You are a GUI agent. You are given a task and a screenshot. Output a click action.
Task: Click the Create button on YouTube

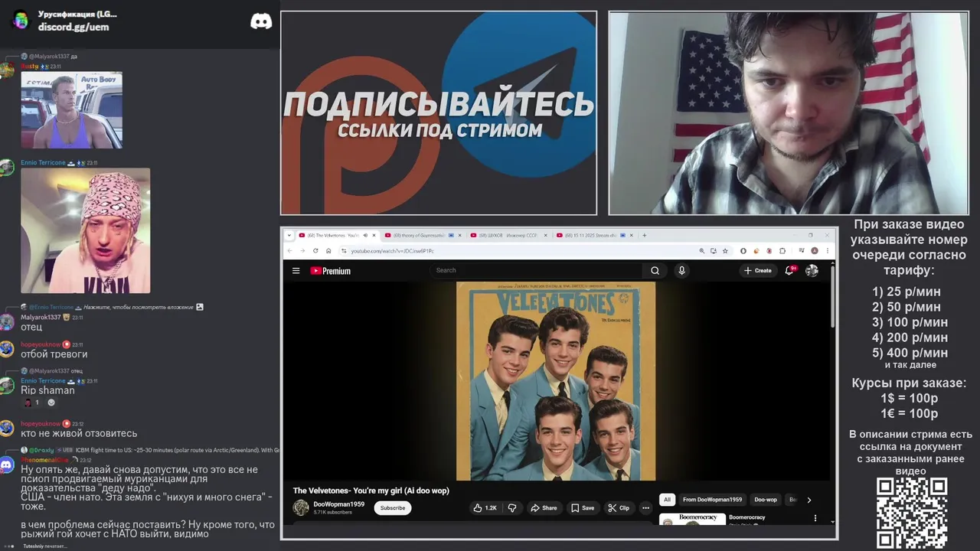758,270
